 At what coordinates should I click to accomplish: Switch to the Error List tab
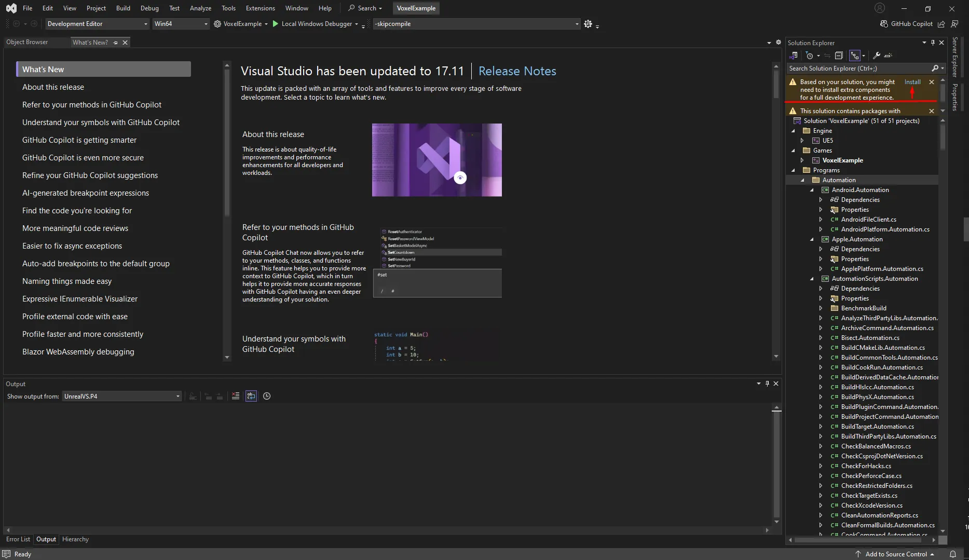(x=18, y=539)
